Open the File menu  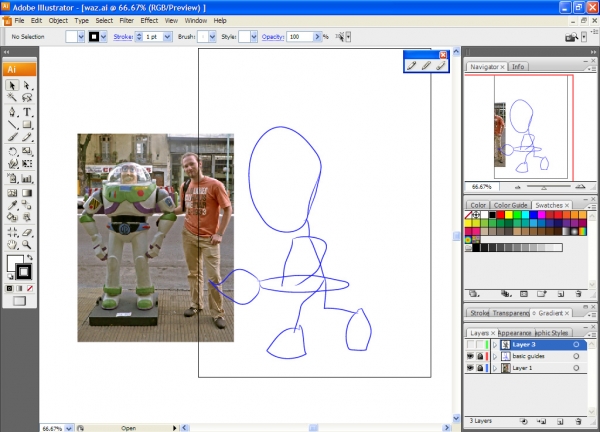[x=19, y=21]
